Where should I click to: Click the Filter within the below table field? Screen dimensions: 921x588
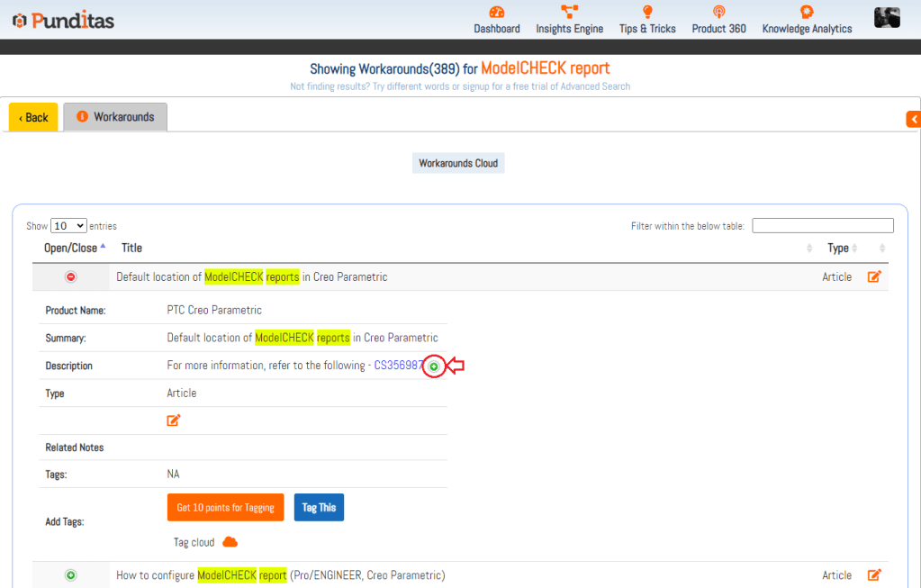822,226
